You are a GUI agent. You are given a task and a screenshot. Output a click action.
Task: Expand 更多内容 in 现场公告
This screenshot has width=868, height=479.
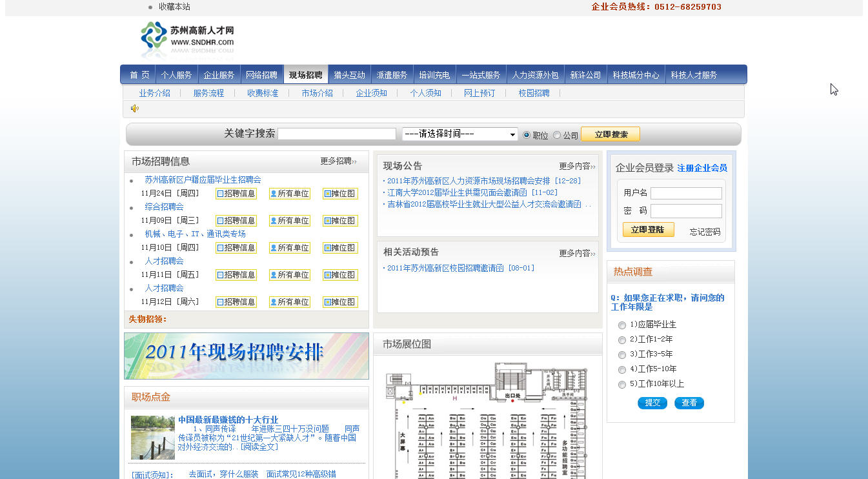(x=577, y=167)
